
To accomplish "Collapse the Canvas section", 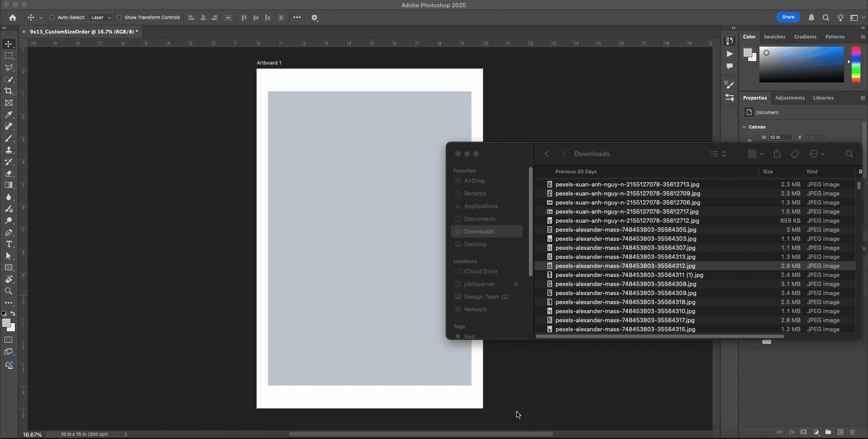I will (x=744, y=127).
